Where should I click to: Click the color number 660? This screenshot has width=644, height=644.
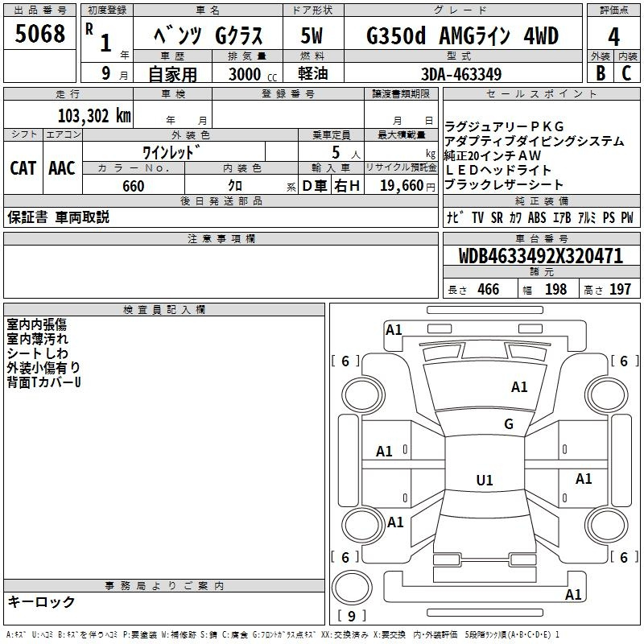(x=133, y=186)
